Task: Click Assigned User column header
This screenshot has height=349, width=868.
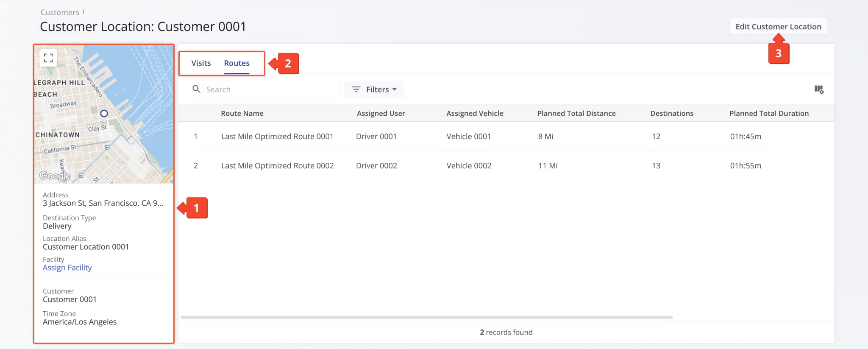Action: pyautogui.click(x=381, y=113)
